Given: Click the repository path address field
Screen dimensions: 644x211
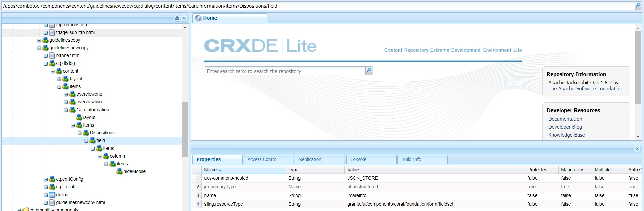Looking at the screenshot, I should click(318, 6).
